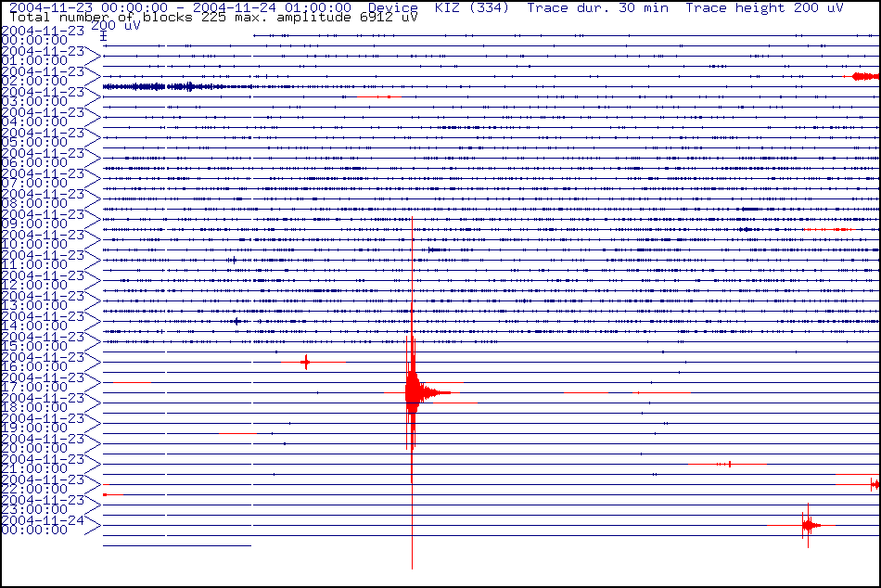Select the 2004-11-23 23:00:00 time label
Screen dimensions: 881x588
pos(43,505)
